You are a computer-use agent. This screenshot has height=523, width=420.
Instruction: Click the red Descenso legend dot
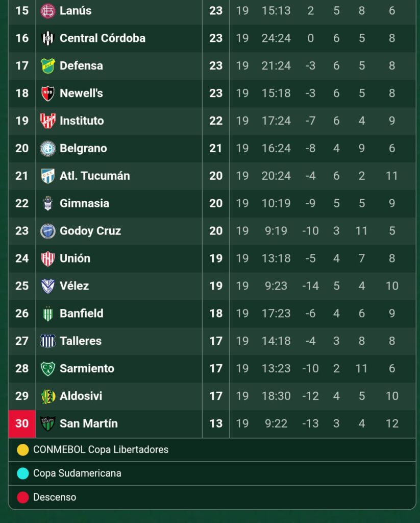point(22,497)
